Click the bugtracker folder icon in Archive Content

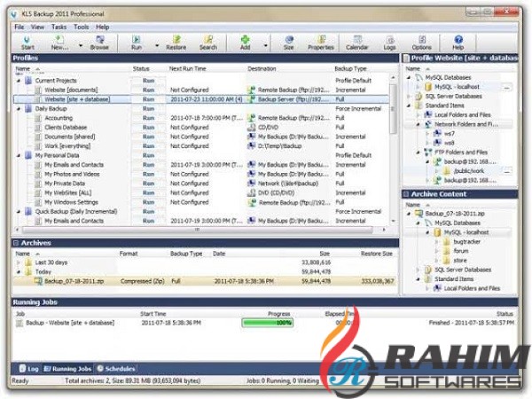(x=447, y=241)
